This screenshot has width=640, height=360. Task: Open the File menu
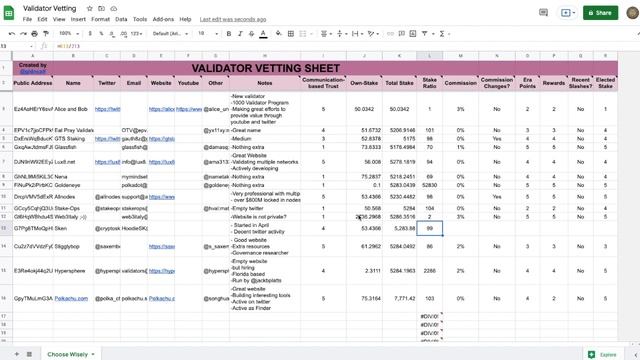tap(27, 19)
